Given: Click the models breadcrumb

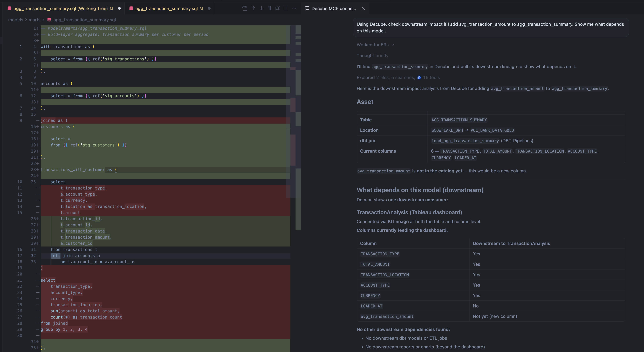Looking at the screenshot, I should point(16,20).
